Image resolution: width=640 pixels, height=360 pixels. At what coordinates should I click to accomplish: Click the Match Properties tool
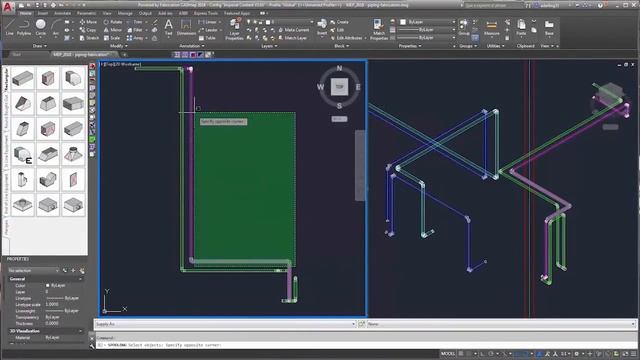pyautogui.click(x=379, y=29)
